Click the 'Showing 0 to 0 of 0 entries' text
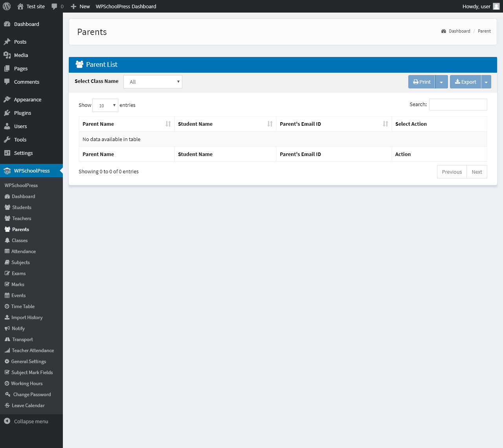The height and width of the screenshot is (448, 503). click(108, 172)
